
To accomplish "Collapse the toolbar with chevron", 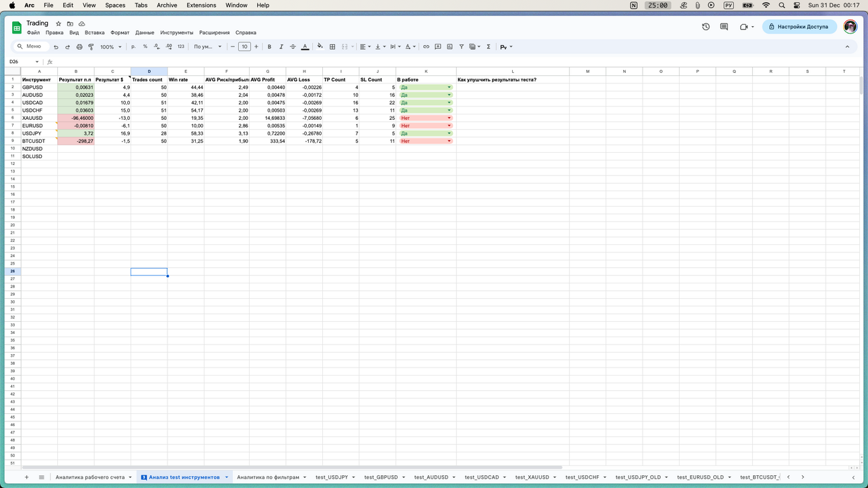I will click(x=847, y=47).
